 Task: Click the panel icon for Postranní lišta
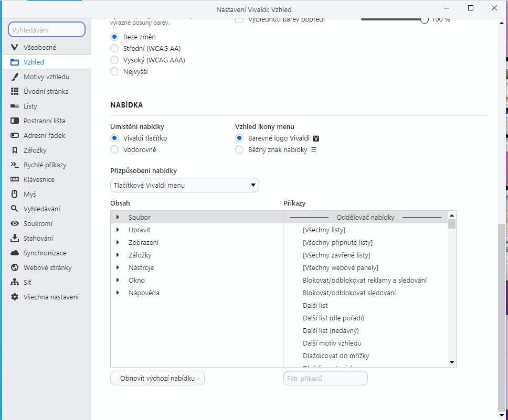(15, 121)
